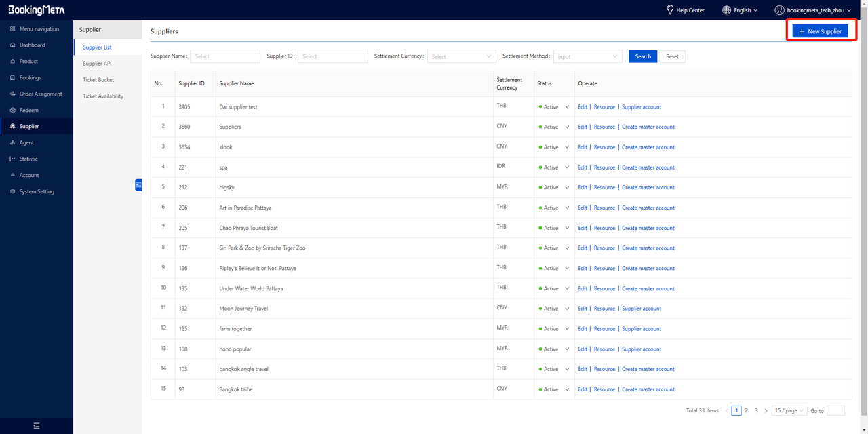
Task: Click the Dashboard icon in sidebar
Action: coord(13,45)
